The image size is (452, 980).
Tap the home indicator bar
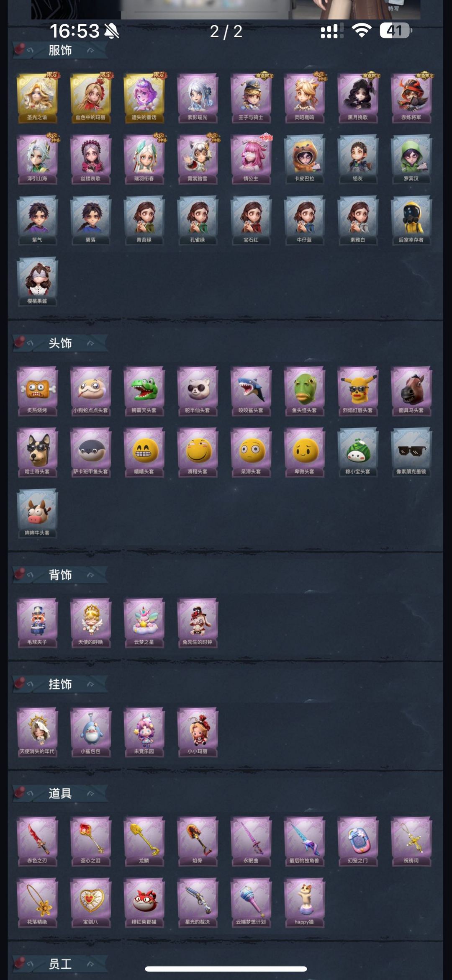click(x=226, y=969)
